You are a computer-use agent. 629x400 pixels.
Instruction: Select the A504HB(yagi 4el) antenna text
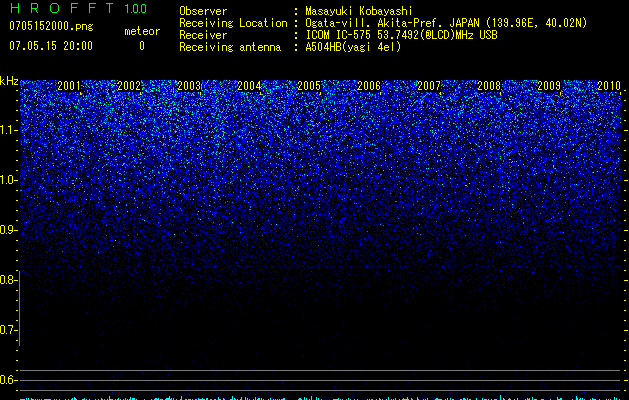tap(353, 47)
